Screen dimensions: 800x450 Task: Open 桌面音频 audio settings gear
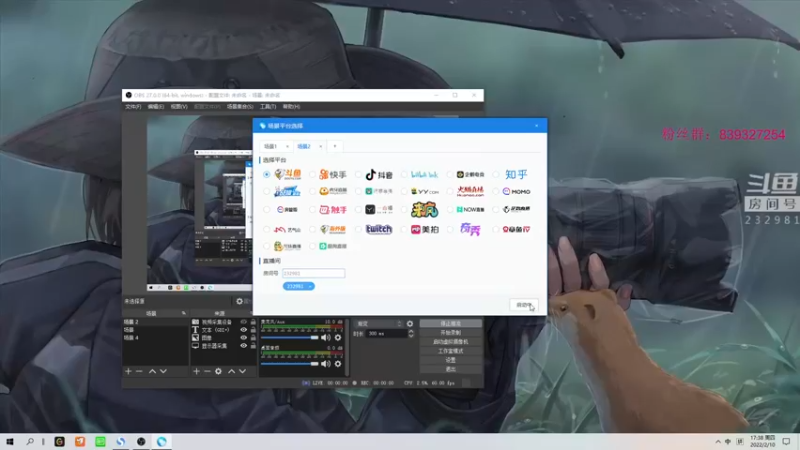[338, 364]
